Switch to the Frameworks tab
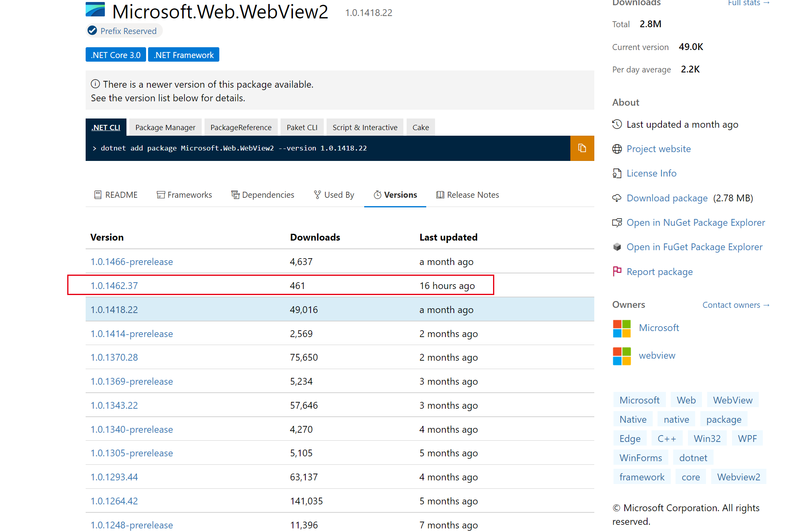 [184, 195]
